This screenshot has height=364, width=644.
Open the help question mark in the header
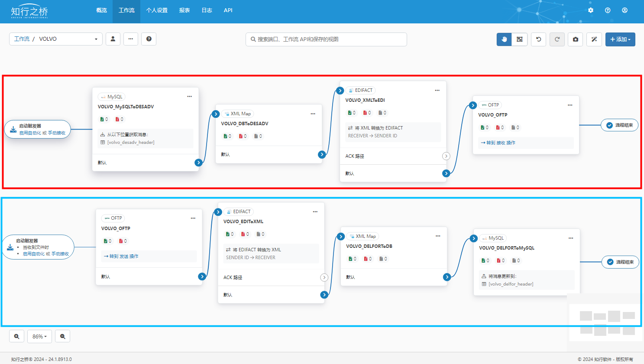click(608, 10)
